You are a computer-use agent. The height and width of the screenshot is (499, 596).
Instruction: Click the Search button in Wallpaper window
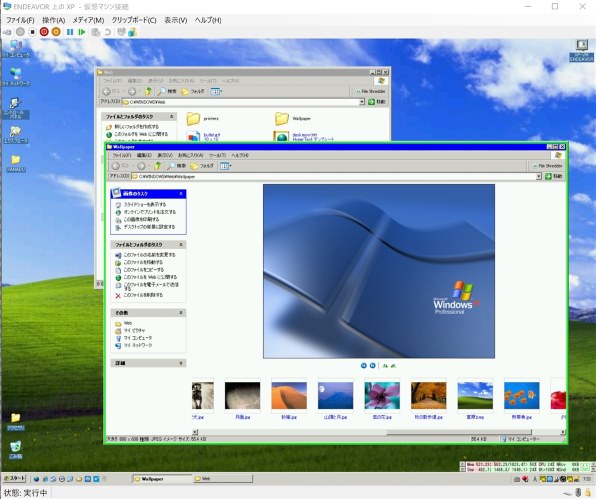[x=176, y=166]
